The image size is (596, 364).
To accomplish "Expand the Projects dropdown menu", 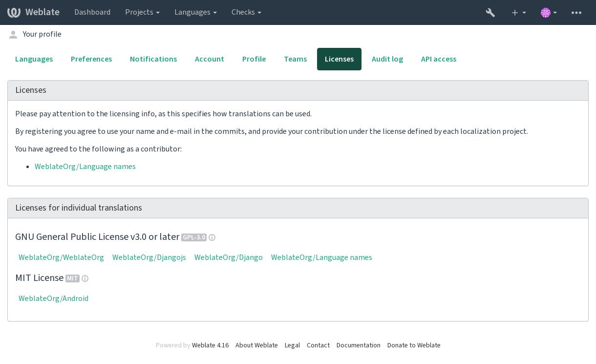I will [142, 12].
